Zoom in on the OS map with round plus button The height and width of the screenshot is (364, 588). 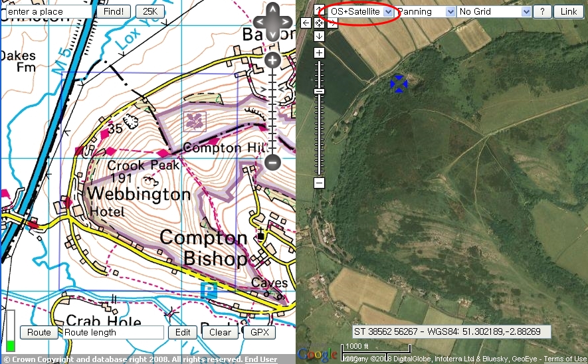(272, 60)
